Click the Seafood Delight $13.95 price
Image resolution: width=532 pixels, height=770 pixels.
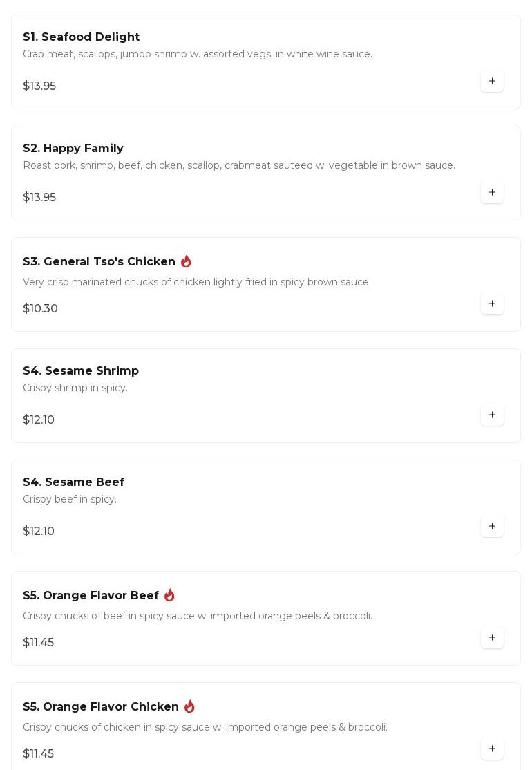tap(39, 86)
